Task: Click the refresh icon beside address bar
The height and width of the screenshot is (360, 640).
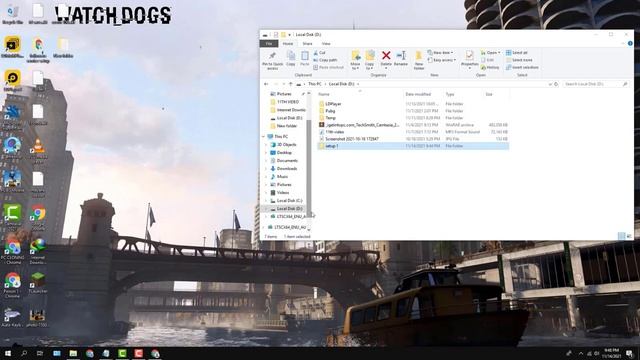Action: tap(556, 84)
